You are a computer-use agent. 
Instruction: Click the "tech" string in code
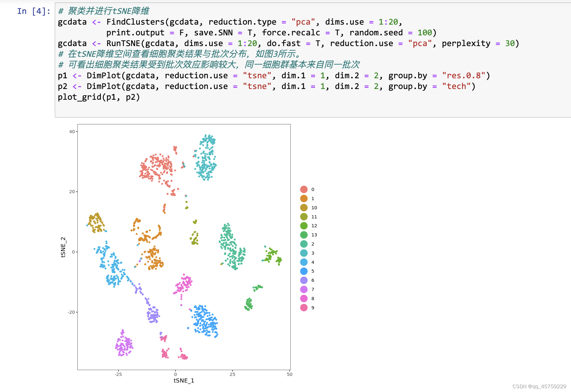point(456,86)
